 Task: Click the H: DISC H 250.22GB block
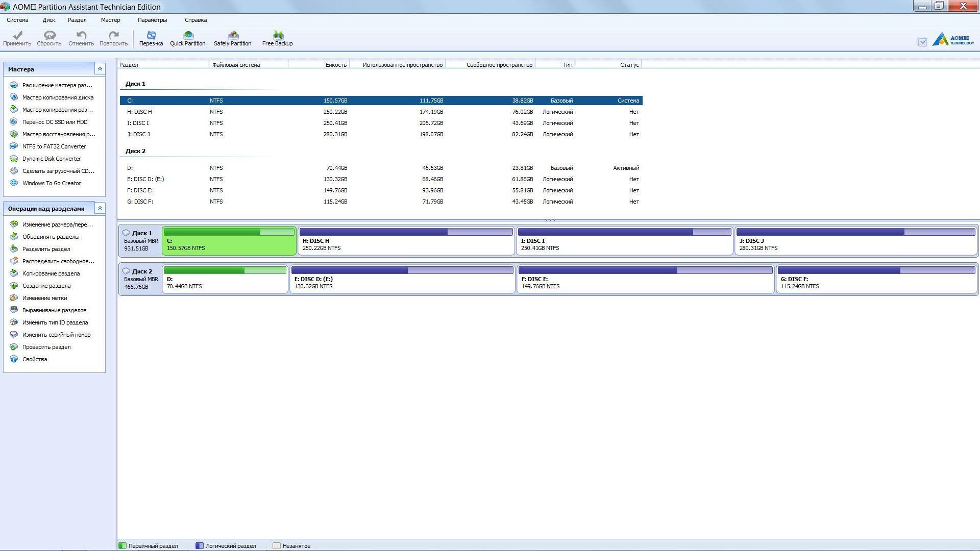(x=406, y=241)
